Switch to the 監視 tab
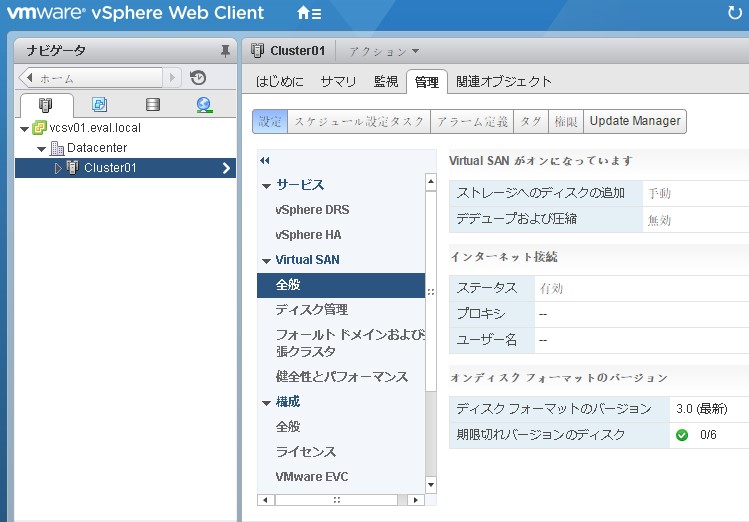 pyautogui.click(x=386, y=82)
